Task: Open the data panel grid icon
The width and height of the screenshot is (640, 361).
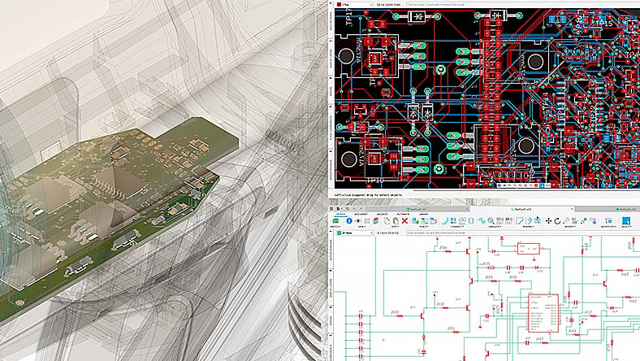Action: pos(331,209)
